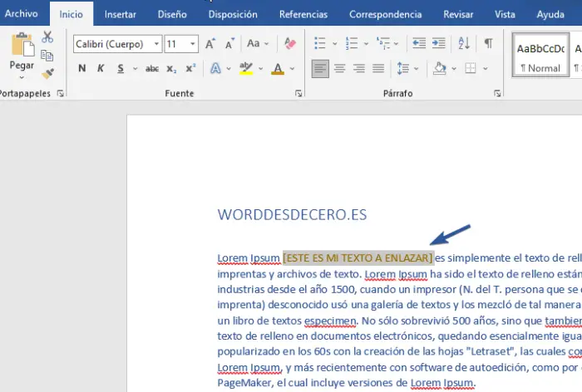Open the Aa change case menu
Image resolution: width=582 pixels, height=392 pixels.
point(258,44)
